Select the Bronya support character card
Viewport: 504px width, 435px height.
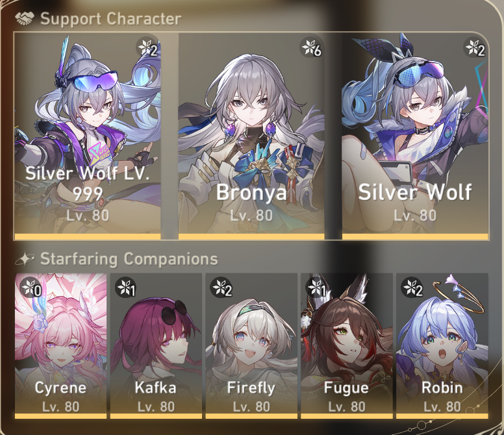(251, 136)
